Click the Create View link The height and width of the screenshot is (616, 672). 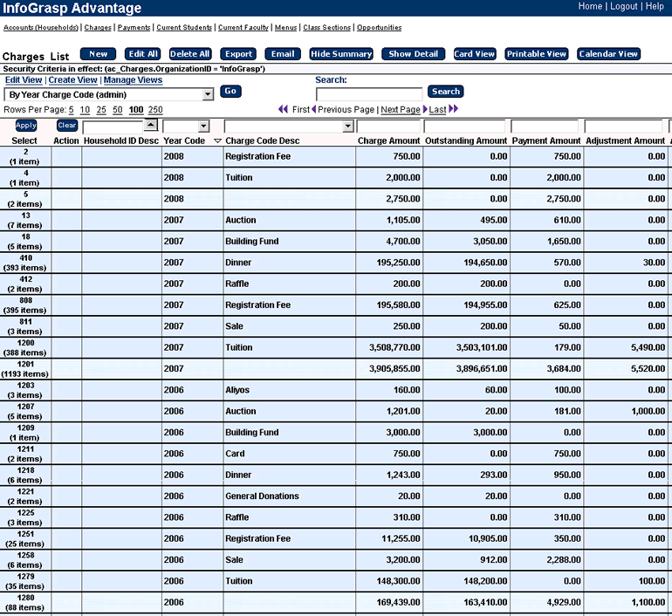pyautogui.click(x=72, y=80)
